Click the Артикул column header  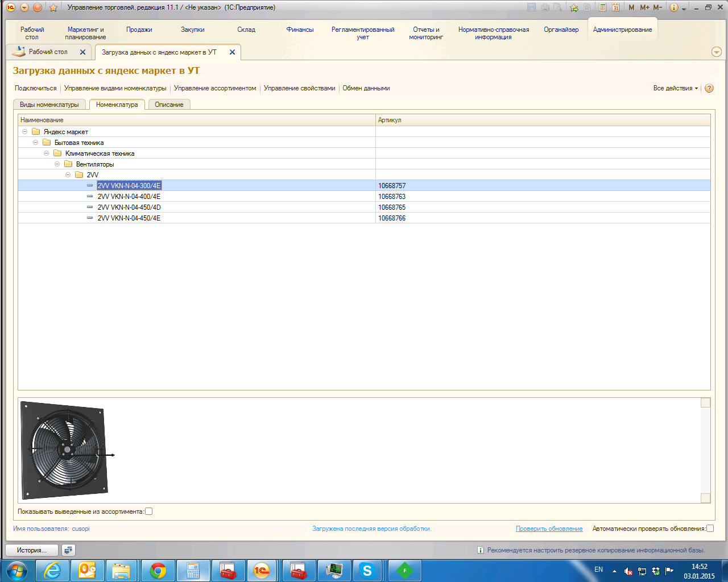(x=543, y=120)
